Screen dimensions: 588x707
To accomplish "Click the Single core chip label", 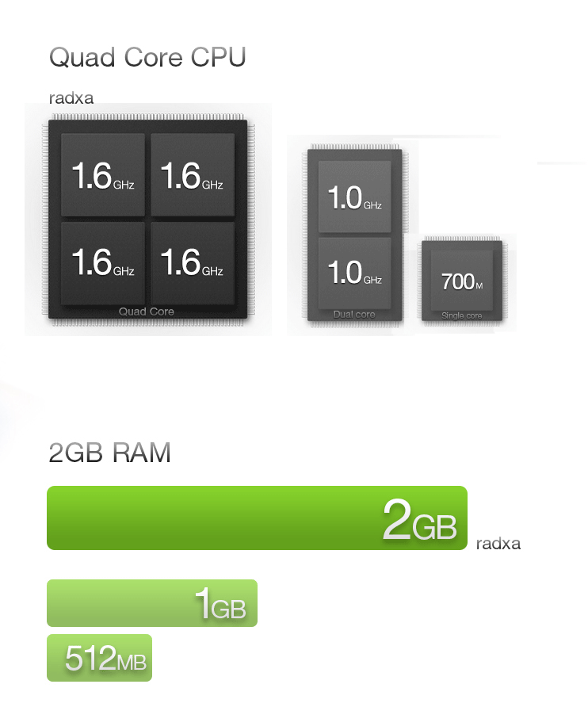I will (x=462, y=315).
